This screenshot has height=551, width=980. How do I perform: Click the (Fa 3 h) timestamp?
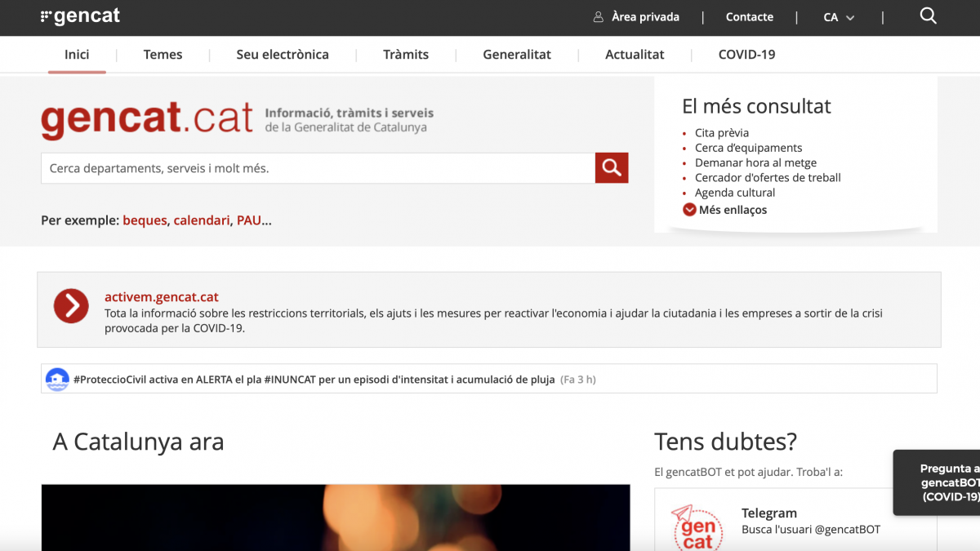pyautogui.click(x=578, y=380)
